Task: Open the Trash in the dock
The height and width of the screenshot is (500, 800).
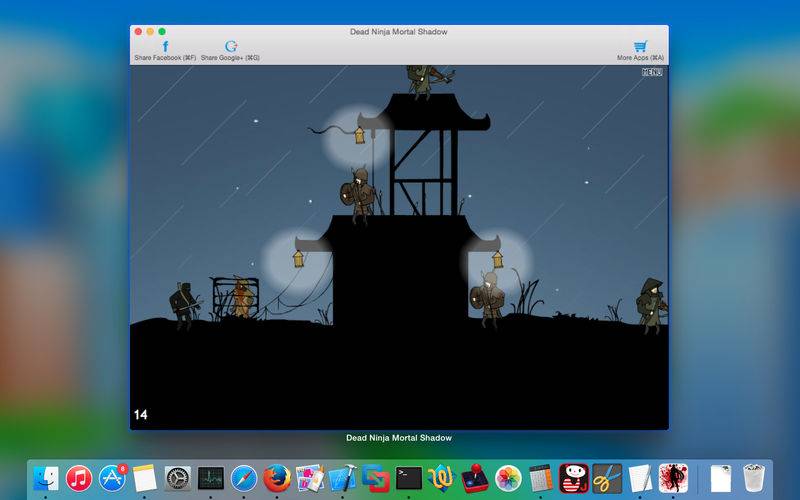Action: point(754,479)
